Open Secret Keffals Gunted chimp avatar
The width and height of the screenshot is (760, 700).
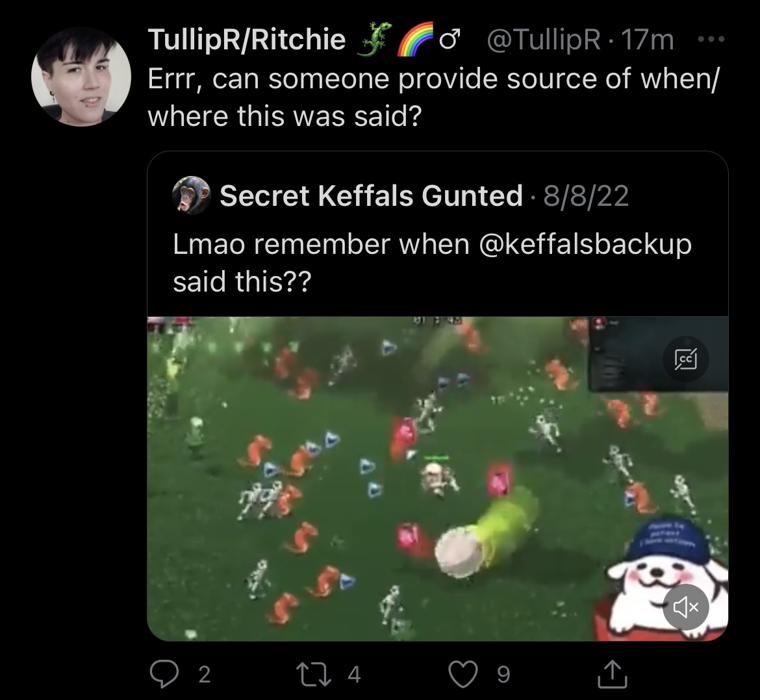192,195
